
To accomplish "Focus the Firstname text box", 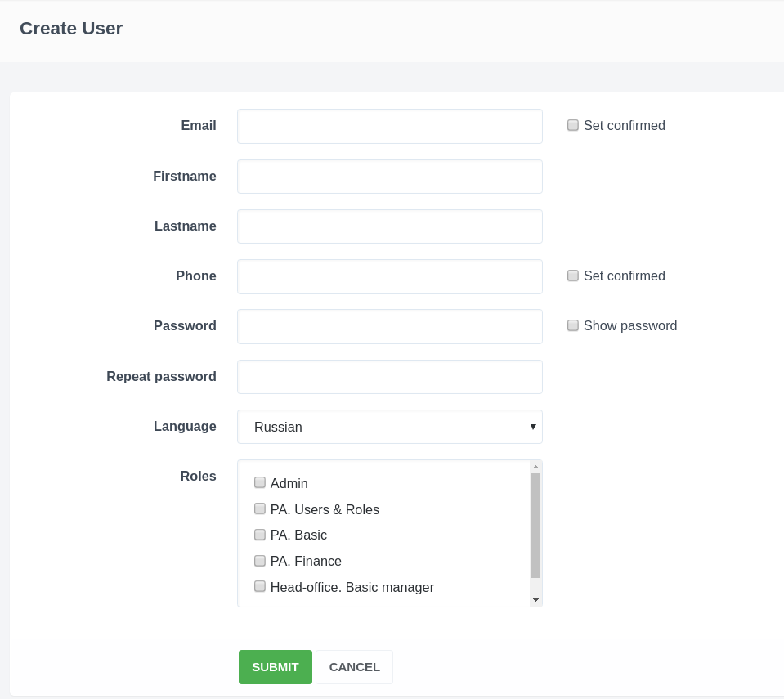I will [389, 177].
